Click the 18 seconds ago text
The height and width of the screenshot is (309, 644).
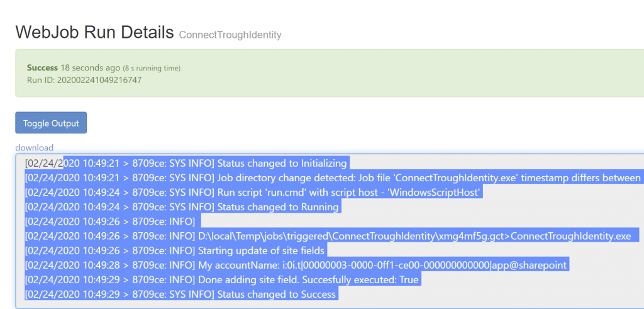pyautogui.click(x=91, y=68)
